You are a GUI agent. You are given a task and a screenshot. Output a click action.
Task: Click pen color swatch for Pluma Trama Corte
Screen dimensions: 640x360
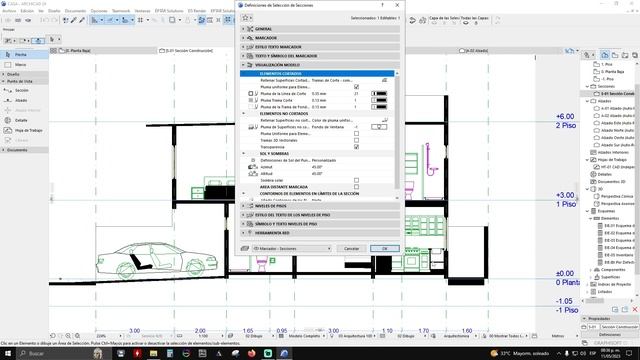pos(379,100)
